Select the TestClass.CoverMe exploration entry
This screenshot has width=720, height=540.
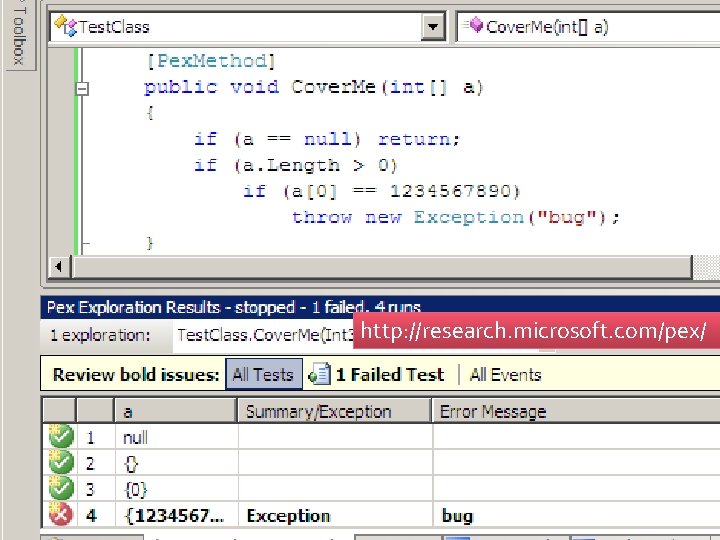[x=265, y=335]
